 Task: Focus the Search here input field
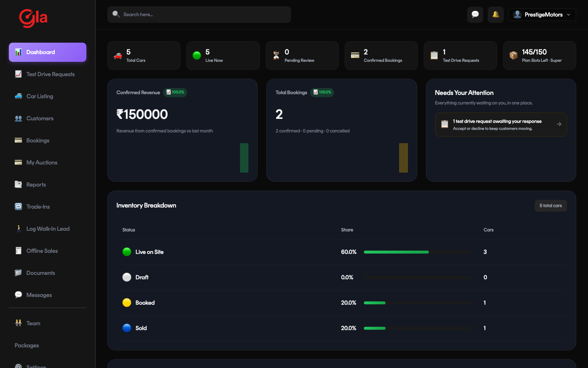tap(199, 15)
